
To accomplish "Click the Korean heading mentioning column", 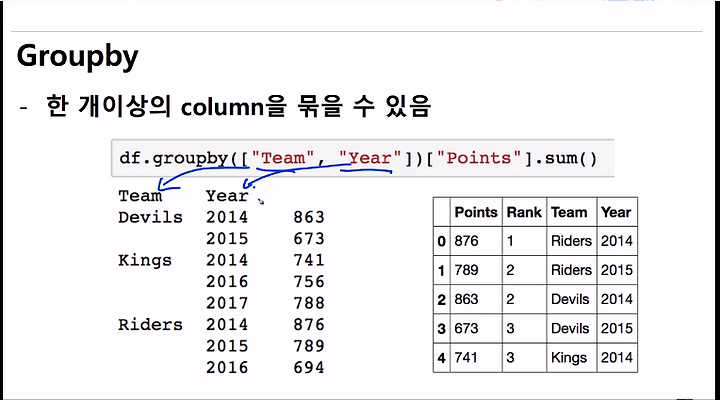I will point(238,106).
